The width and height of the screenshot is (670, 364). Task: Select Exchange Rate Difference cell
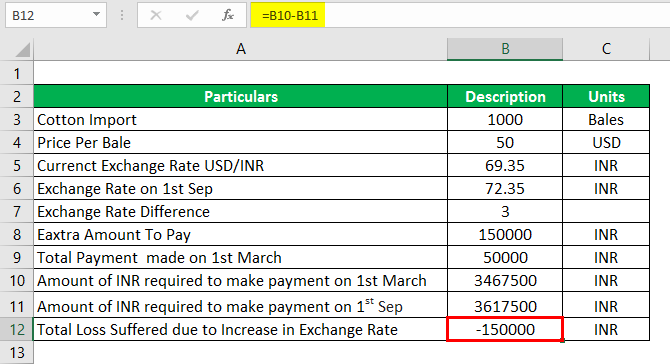(x=241, y=212)
